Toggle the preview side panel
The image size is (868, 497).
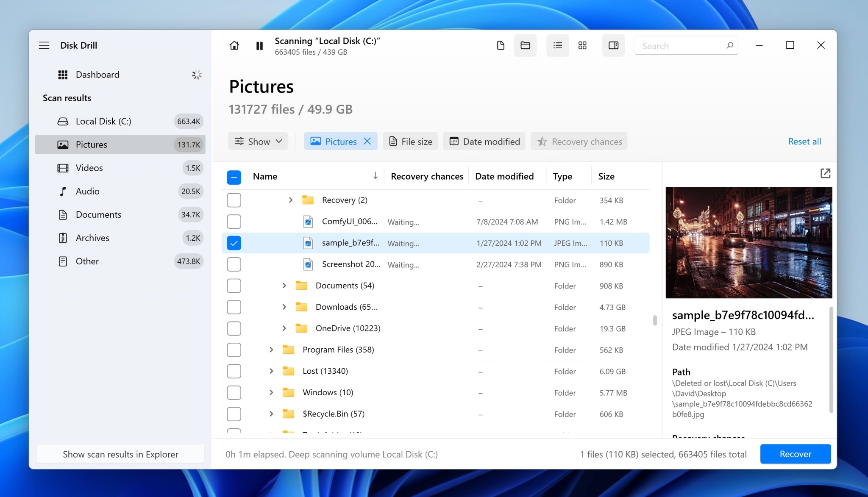[613, 45]
